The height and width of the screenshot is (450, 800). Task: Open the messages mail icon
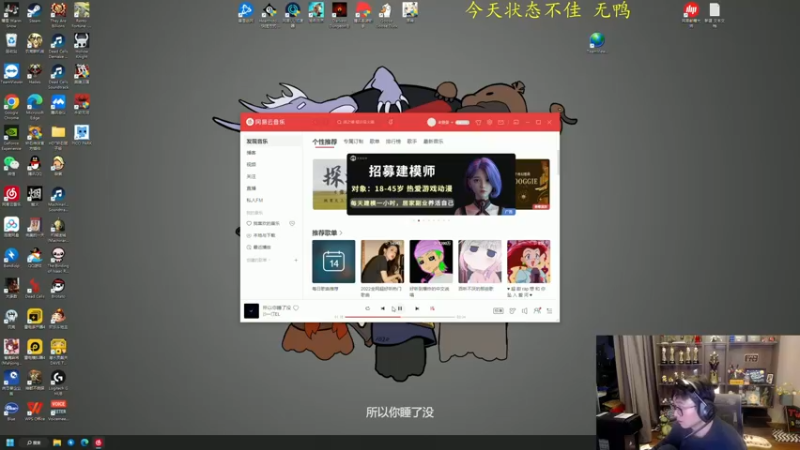coord(501,122)
